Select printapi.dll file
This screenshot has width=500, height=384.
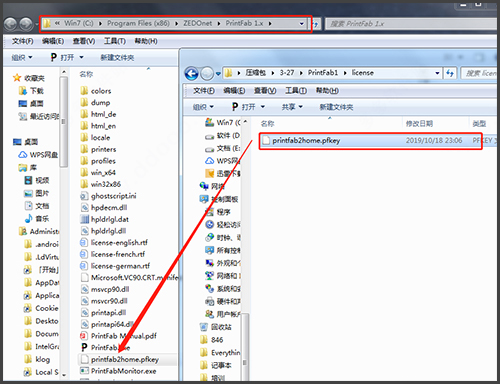tap(103, 313)
